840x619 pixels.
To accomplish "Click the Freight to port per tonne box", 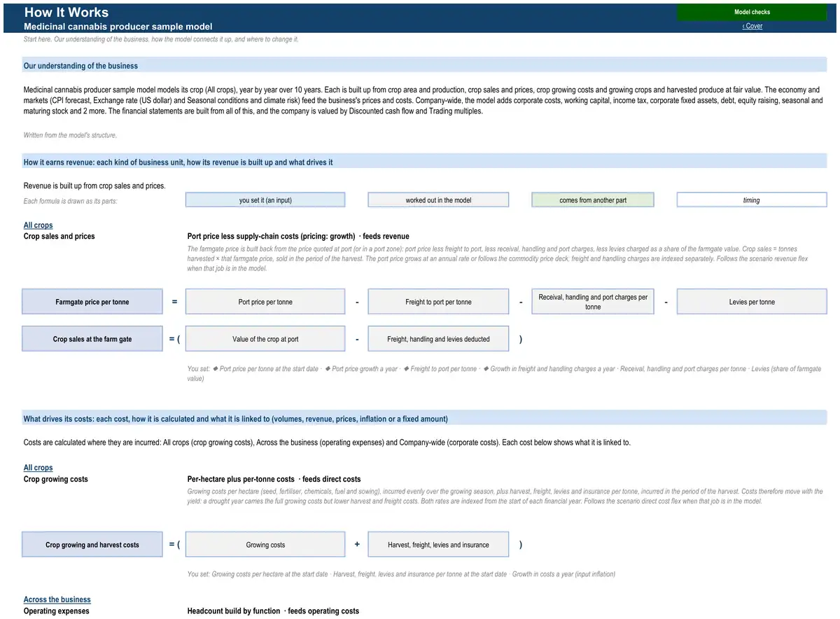I will coord(438,302).
